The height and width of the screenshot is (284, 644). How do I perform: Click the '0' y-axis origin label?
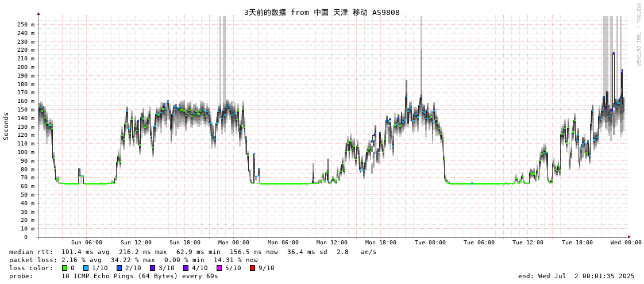25,237
